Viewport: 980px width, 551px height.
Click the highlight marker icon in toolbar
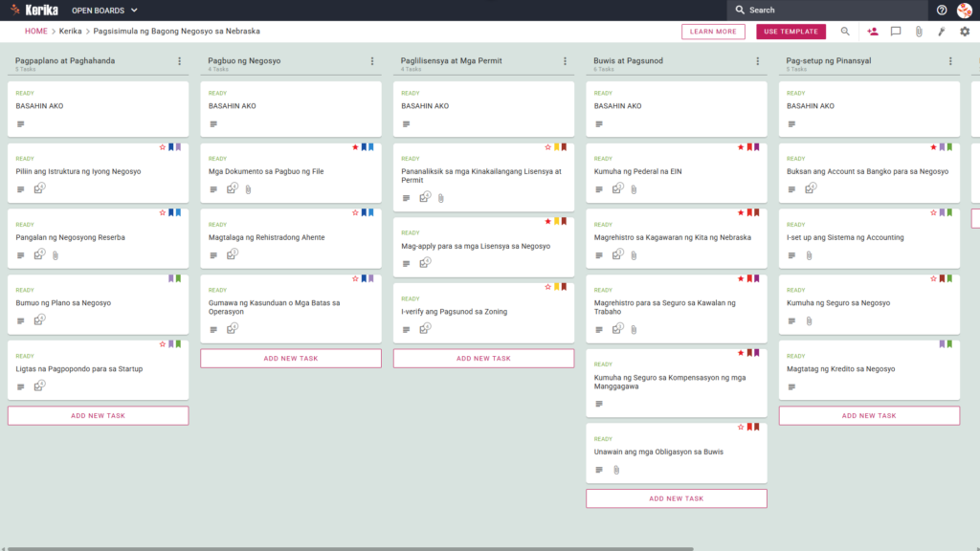tap(942, 32)
